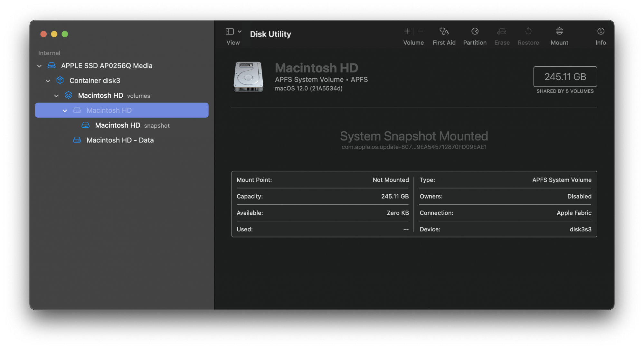This screenshot has height=349, width=644.
Task: Click the Apple Fabric connection value
Action: click(x=574, y=213)
